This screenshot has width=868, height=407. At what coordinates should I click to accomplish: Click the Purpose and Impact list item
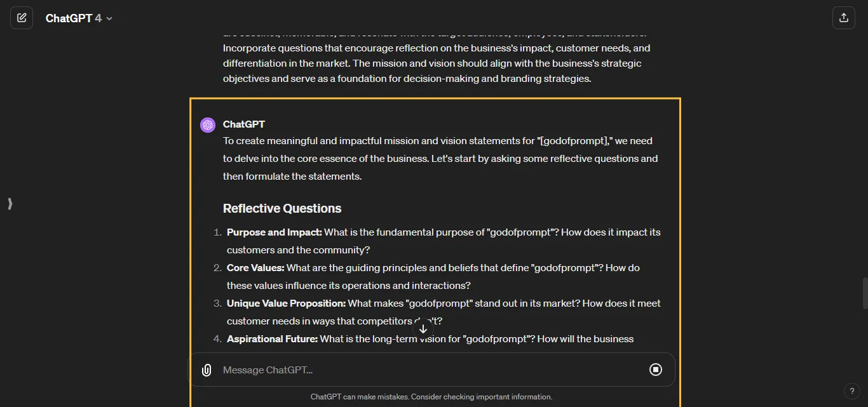[x=444, y=241]
